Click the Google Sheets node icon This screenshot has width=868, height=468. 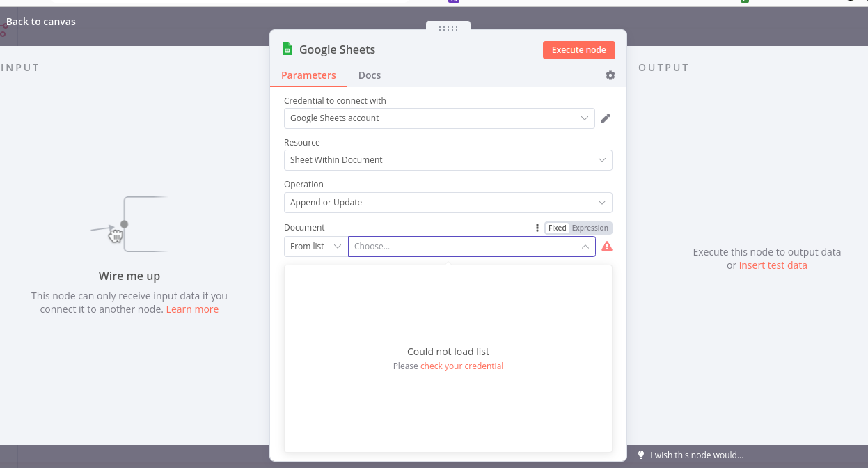287,49
